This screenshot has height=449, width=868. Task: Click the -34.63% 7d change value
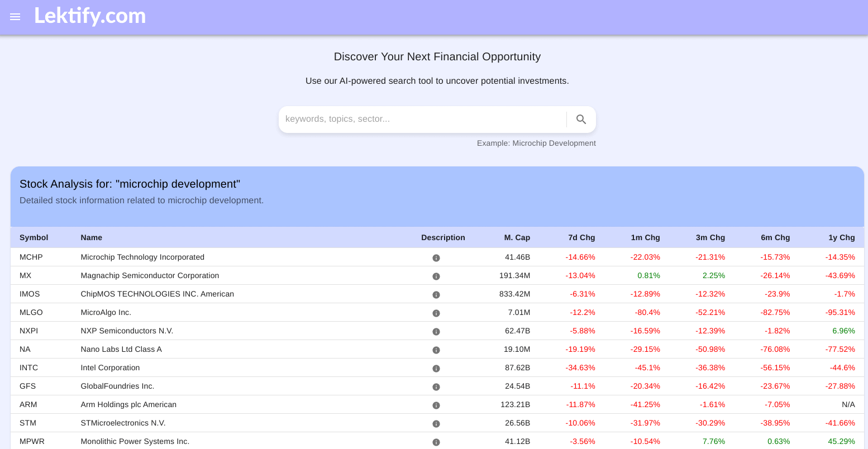coord(580,367)
